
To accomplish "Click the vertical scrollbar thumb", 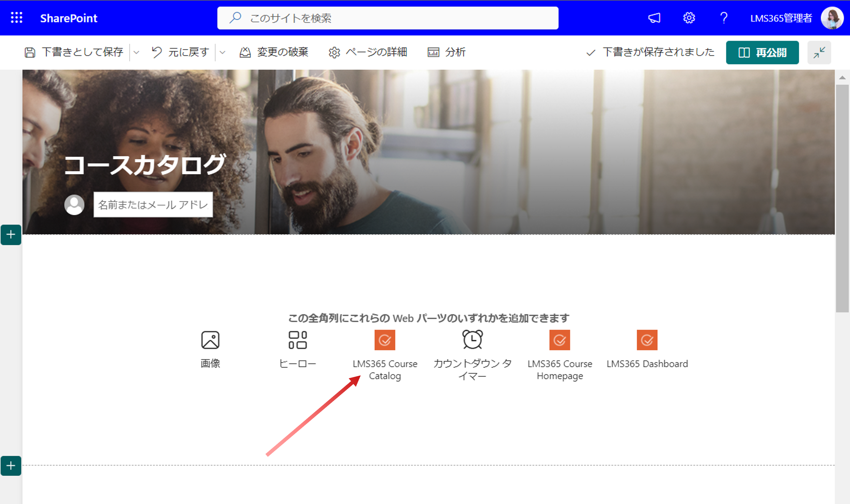I will [x=842, y=198].
